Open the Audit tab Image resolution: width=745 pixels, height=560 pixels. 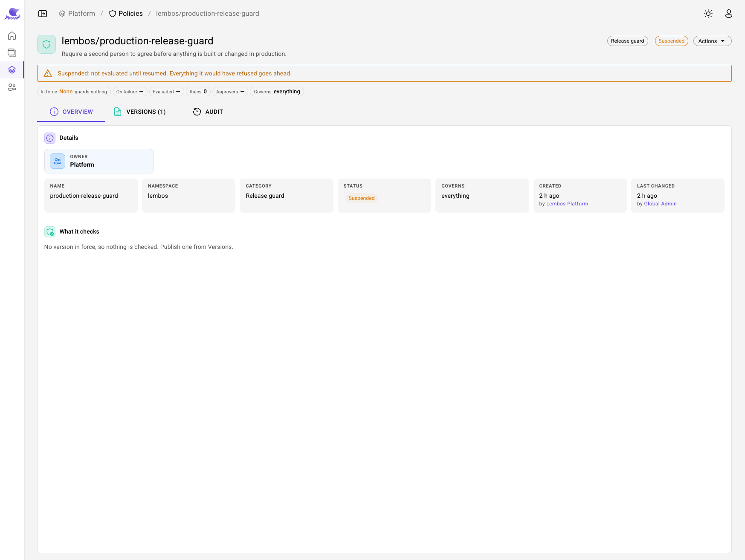click(x=208, y=112)
